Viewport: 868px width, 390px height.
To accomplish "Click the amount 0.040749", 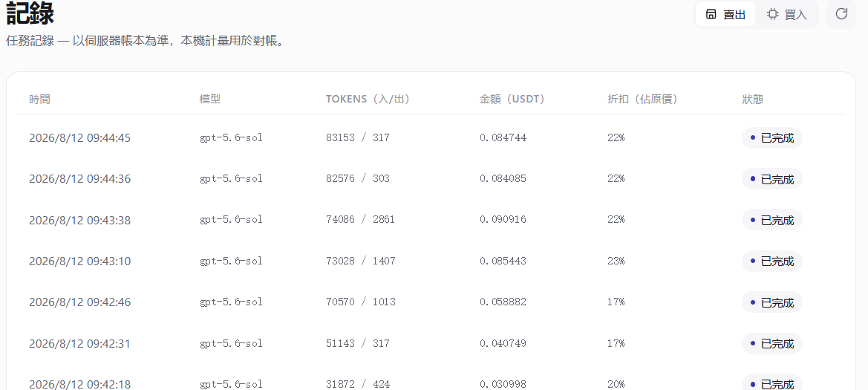I will (503, 343).
